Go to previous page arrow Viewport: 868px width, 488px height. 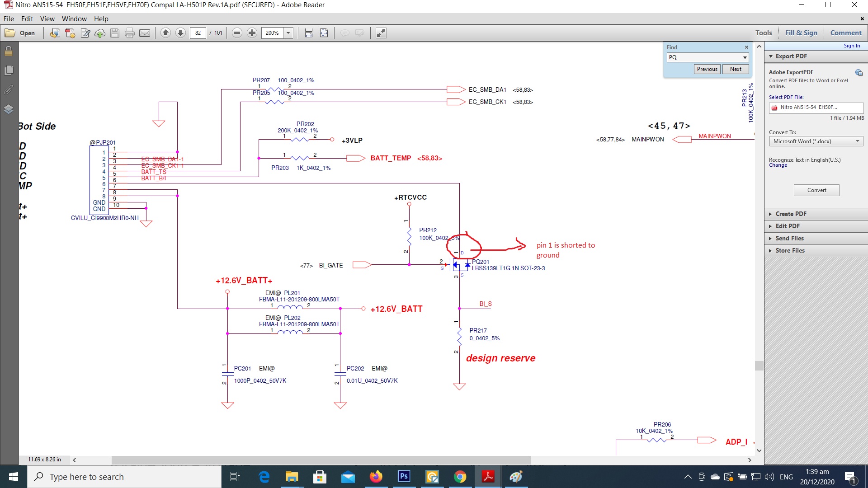[x=165, y=33]
